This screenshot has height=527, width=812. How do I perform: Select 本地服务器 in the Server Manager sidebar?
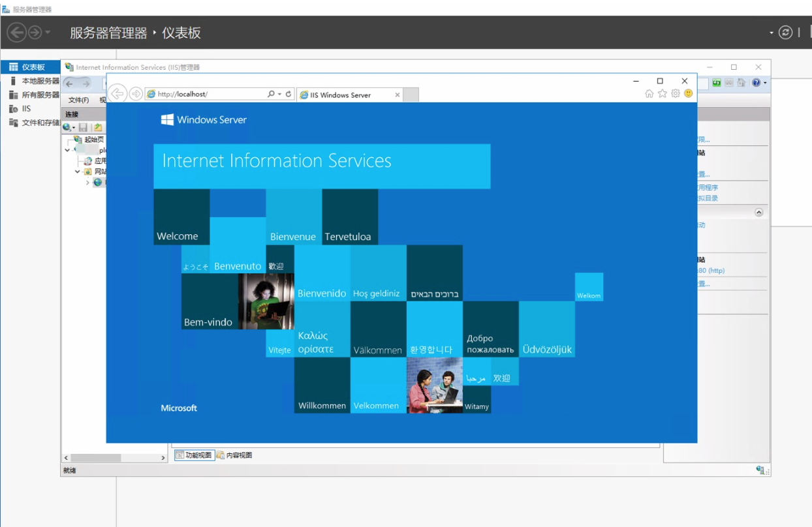tap(40, 81)
